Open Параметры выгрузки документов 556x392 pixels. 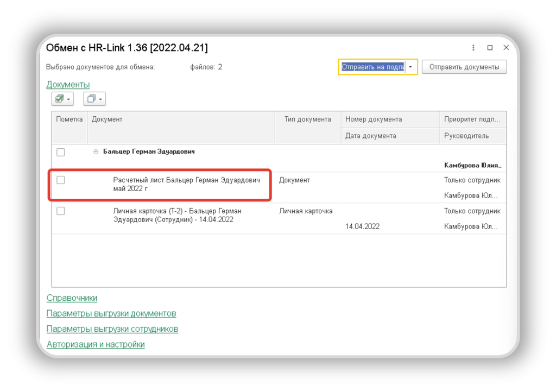tap(111, 313)
